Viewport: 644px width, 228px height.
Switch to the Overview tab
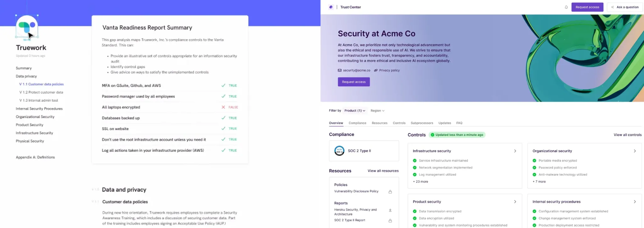336,123
